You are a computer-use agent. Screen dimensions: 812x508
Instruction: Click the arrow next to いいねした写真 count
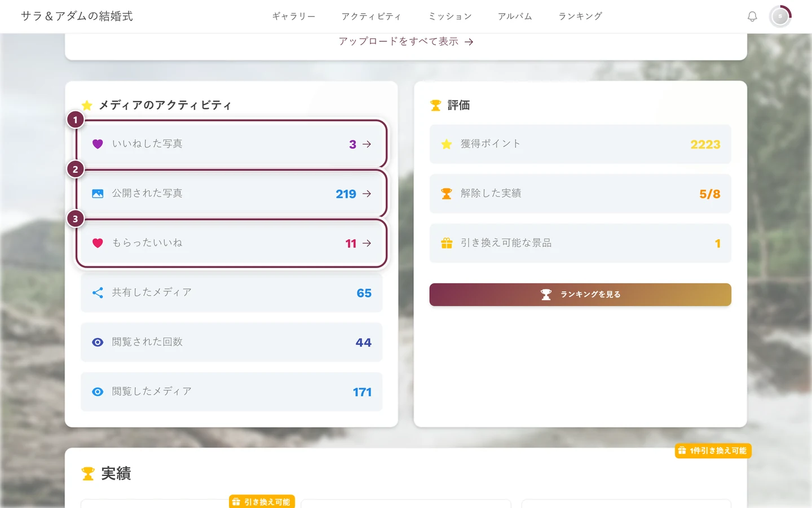coord(367,144)
